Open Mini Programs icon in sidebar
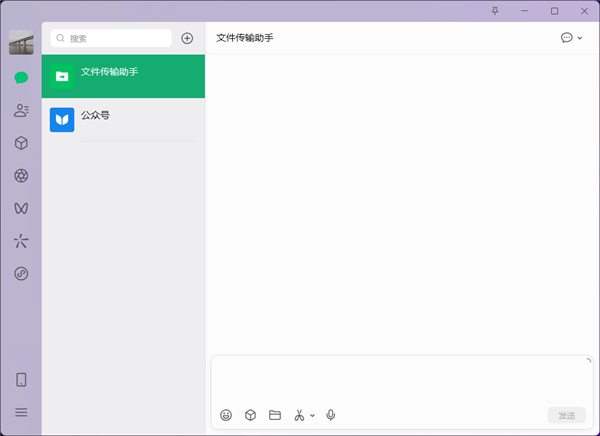Screen dimensions: 600x436 [x=21, y=273]
